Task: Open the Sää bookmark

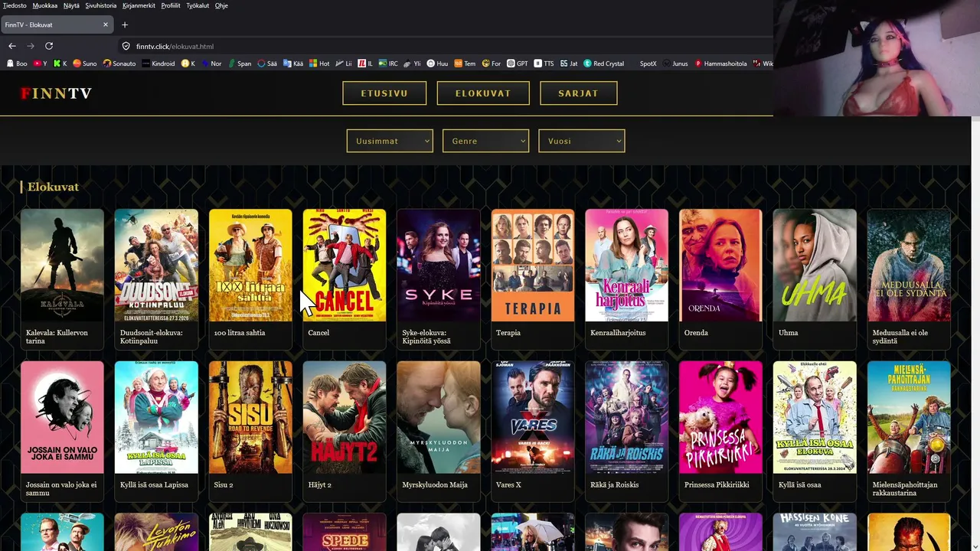Action: click(x=267, y=64)
